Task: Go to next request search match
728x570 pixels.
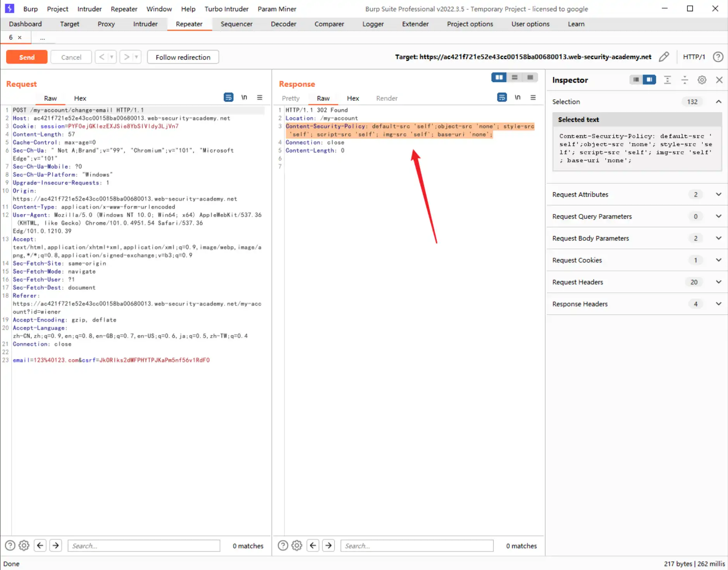Action: click(56, 546)
